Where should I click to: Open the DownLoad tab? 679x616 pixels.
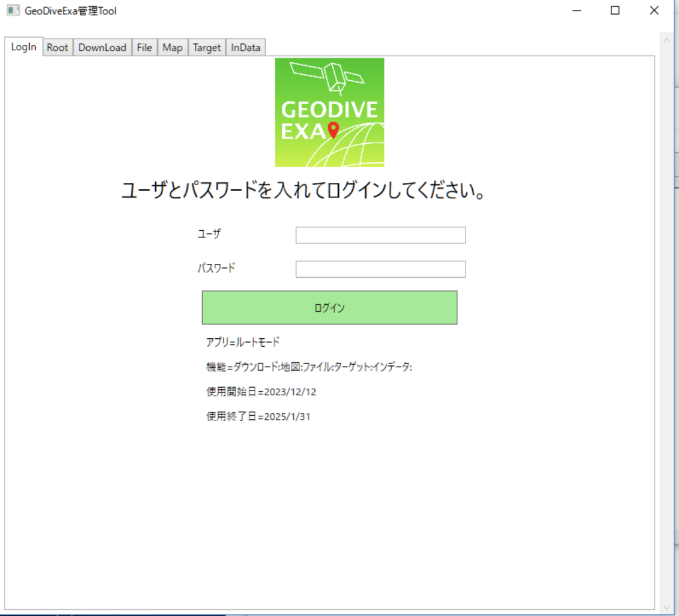[x=102, y=48]
